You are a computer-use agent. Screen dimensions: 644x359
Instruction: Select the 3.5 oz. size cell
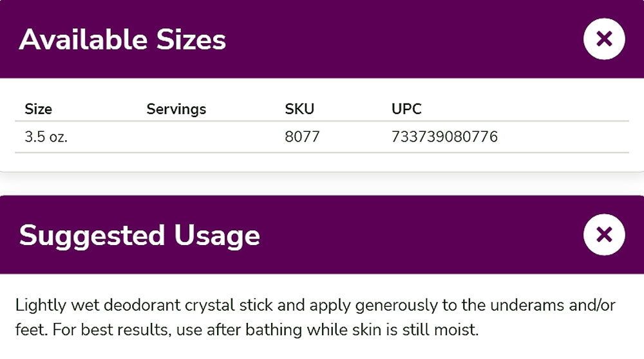[x=46, y=137]
